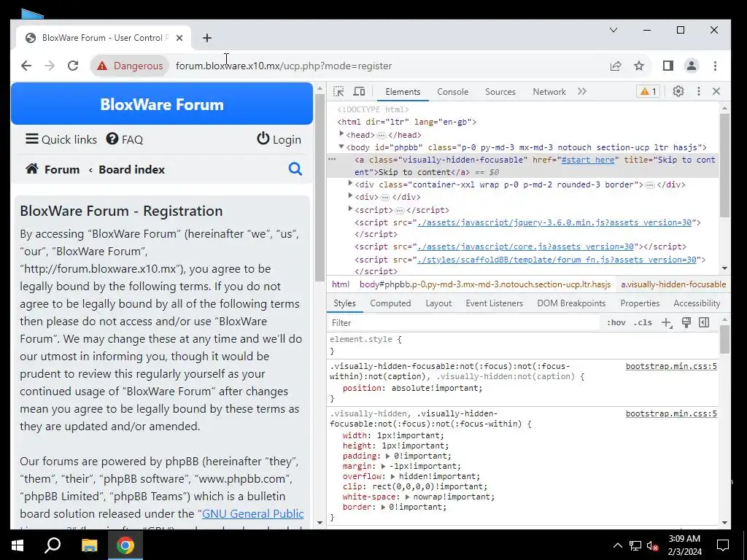Switch to DOM Breakpoints tab
This screenshot has width=747, height=560.
tap(571, 303)
